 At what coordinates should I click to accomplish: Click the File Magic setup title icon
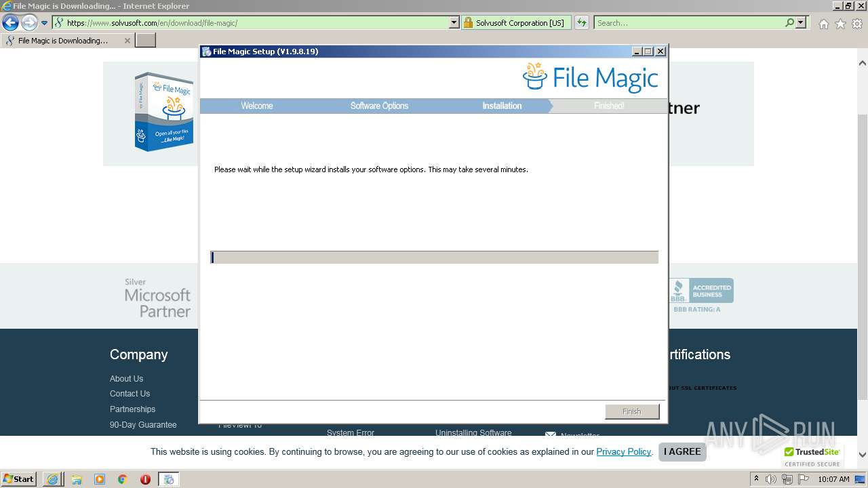click(206, 52)
